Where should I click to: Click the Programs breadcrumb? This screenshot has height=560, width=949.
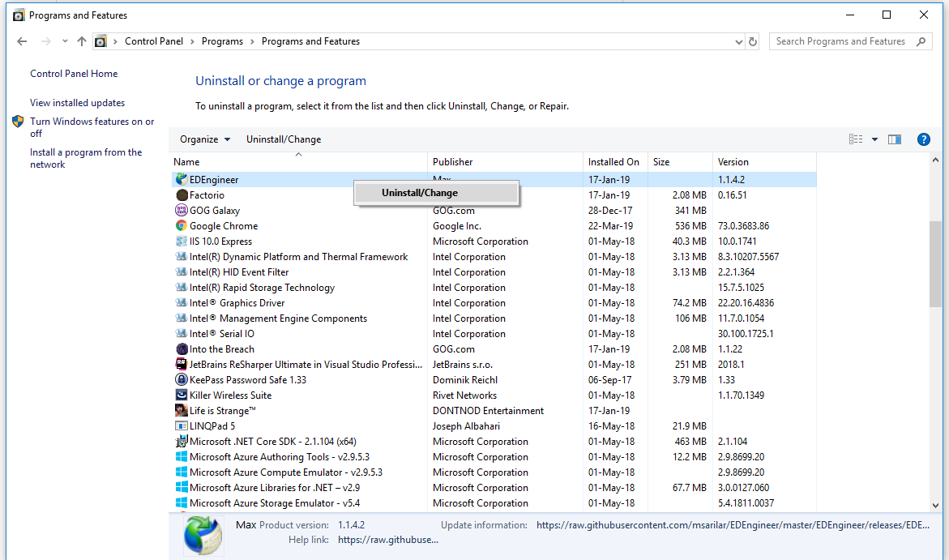click(x=222, y=41)
